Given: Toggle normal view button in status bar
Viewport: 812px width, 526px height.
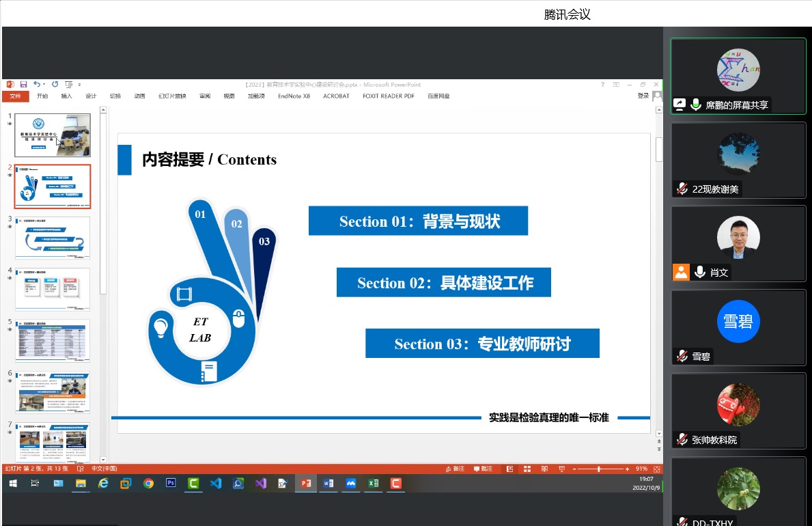Looking at the screenshot, I should (509, 469).
